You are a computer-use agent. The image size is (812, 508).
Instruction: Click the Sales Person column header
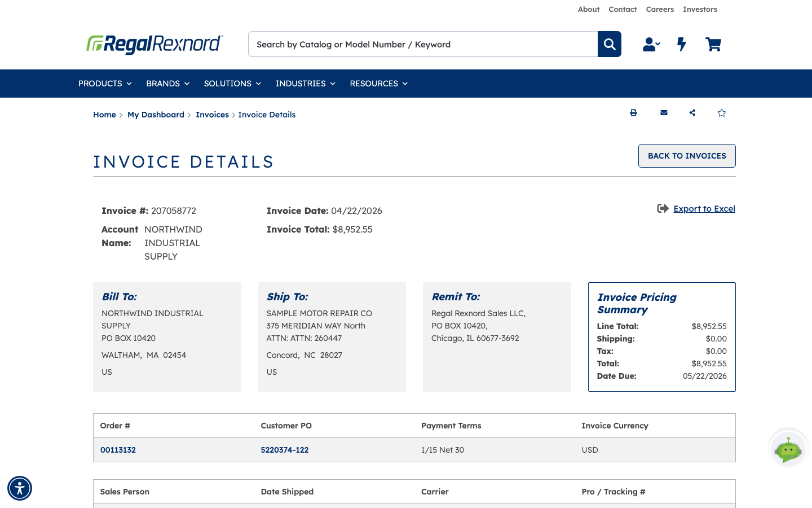click(125, 492)
